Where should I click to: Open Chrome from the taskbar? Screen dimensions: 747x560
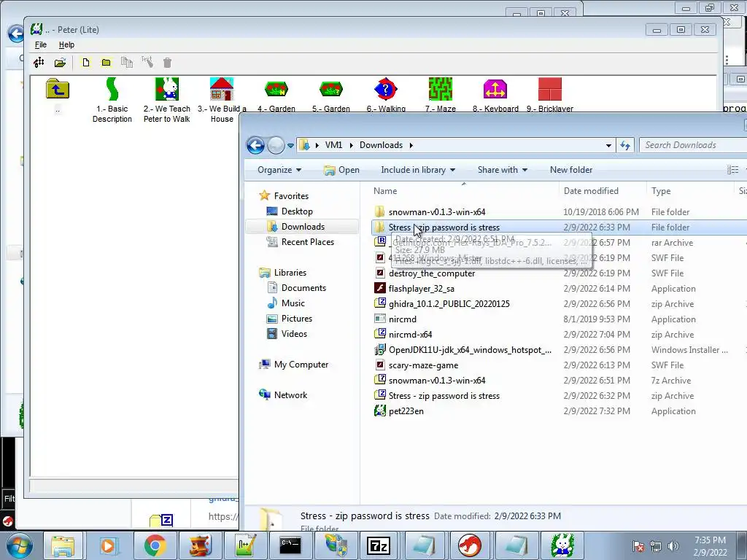(155, 545)
